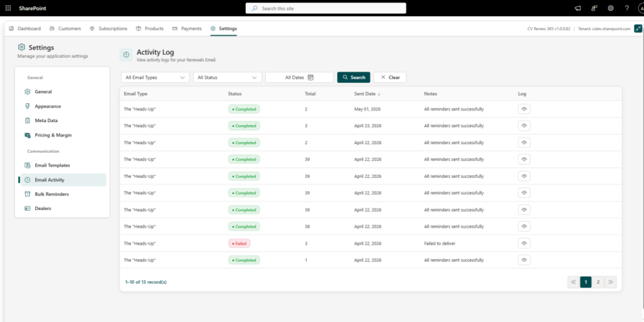The image size is (644, 322).
Task: Click the Failed to deliver note
Action: (x=440, y=243)
